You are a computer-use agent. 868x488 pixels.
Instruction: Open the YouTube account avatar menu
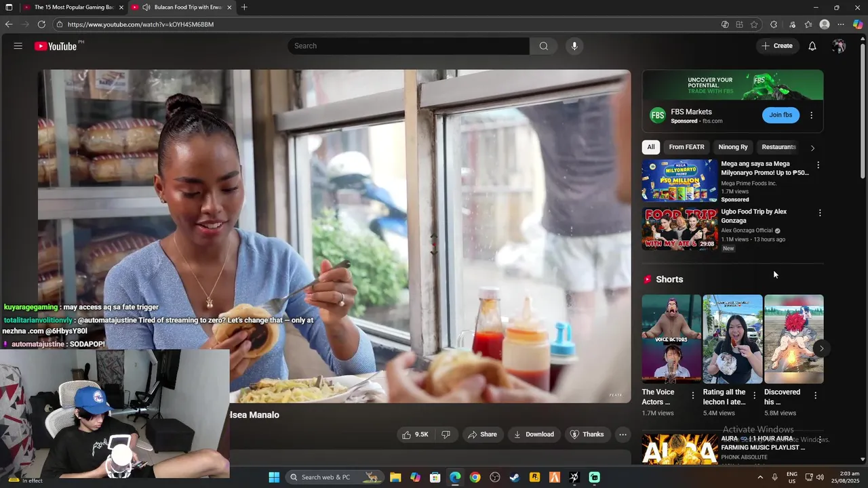click(x=839, y=46)
